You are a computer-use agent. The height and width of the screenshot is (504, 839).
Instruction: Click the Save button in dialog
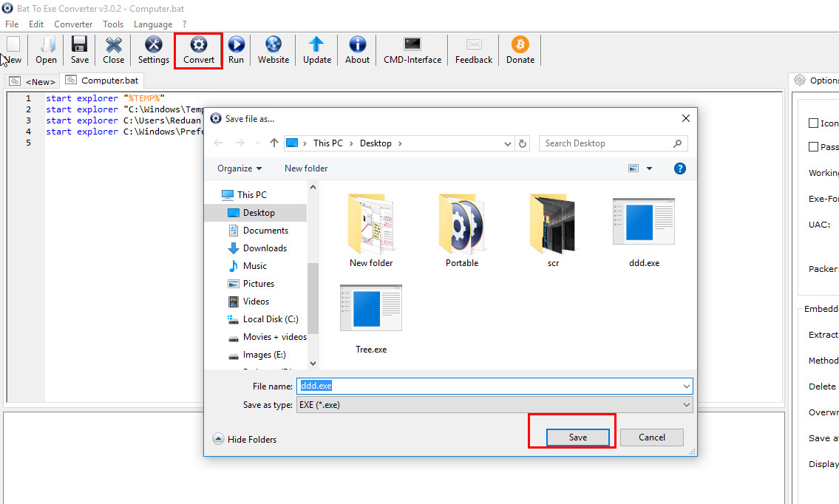click(x=577, y=437)
